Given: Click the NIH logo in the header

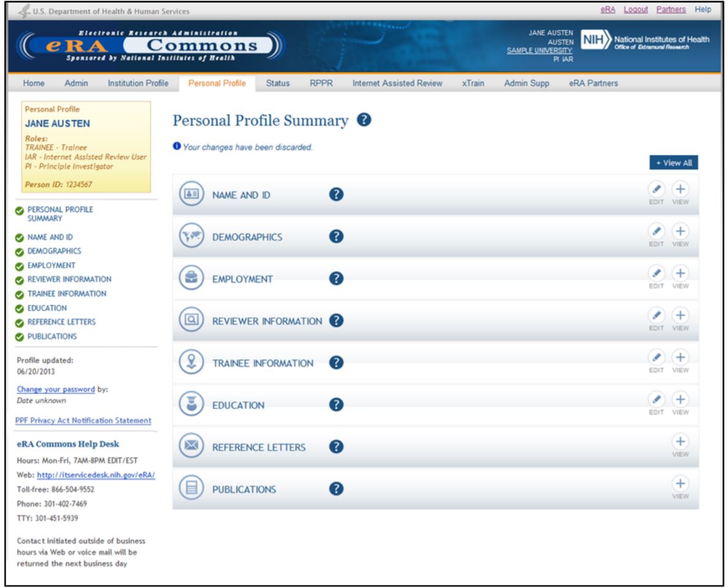Looking at the screenshot, I should [596, 40].
